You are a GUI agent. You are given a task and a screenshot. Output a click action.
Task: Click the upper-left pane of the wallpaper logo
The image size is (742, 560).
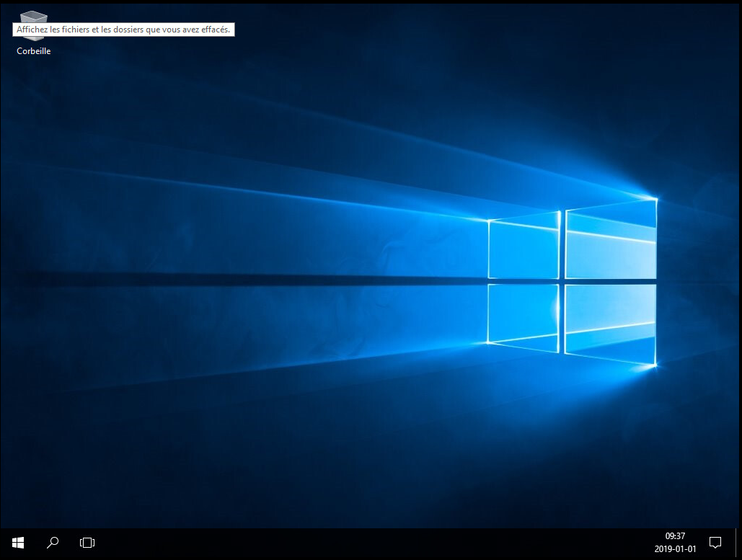[524, 247]
